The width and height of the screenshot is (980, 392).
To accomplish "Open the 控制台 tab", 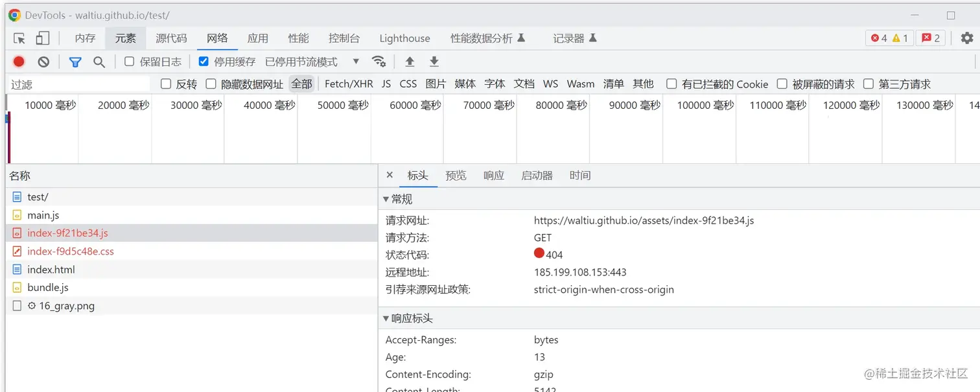I will (344, 38).
